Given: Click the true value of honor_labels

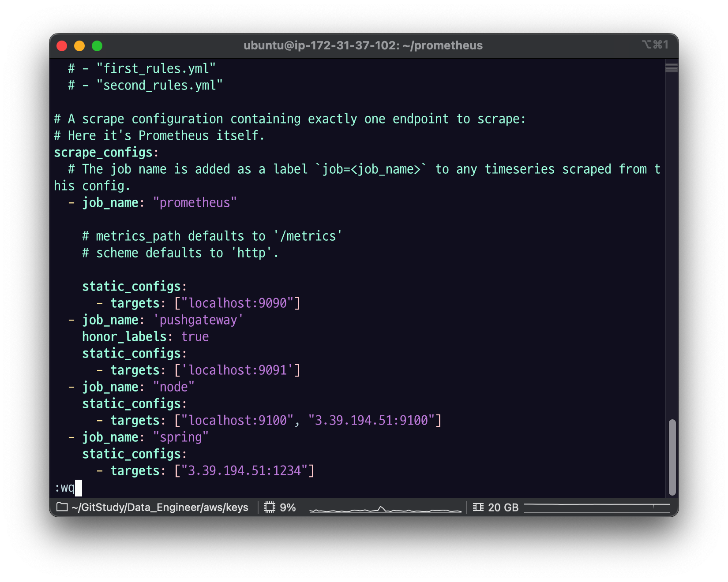Looking at the screenshot, I should (x=195, y=337).
